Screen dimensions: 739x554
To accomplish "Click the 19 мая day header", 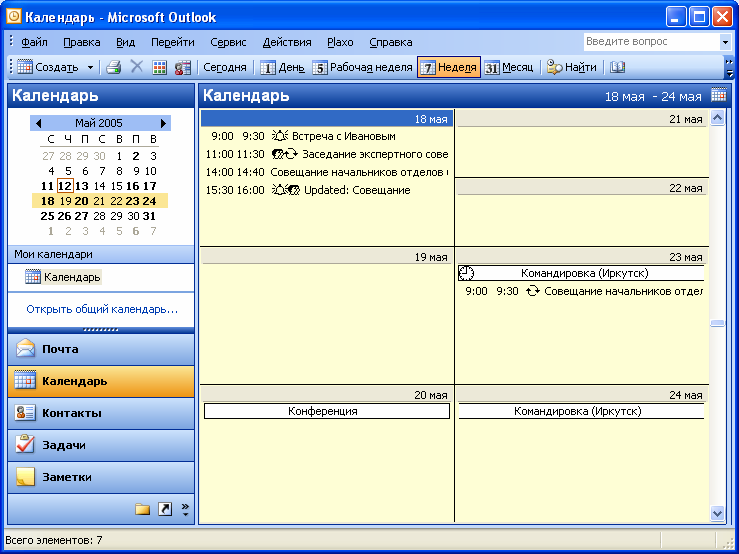I will 327,257.
